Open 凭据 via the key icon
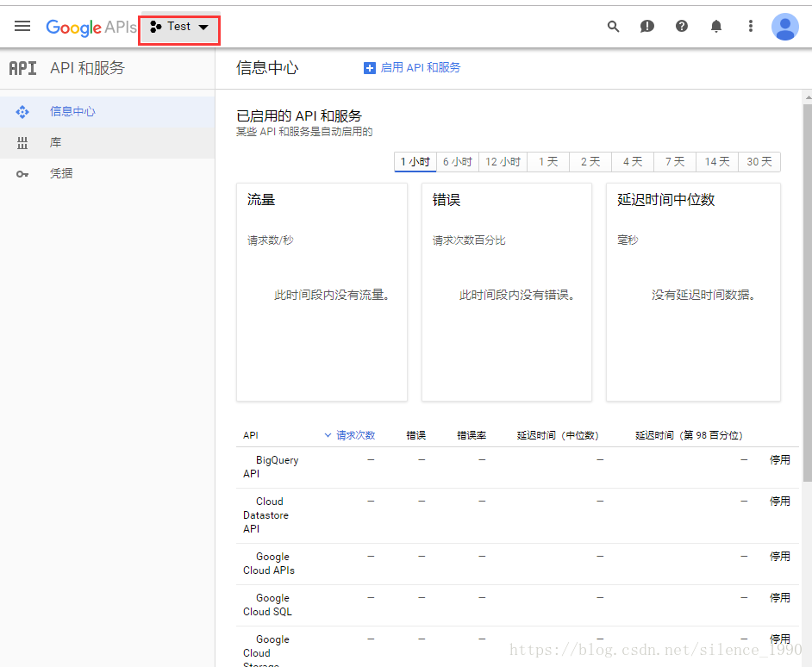The image size is (812, 667). tap(22, 173)
